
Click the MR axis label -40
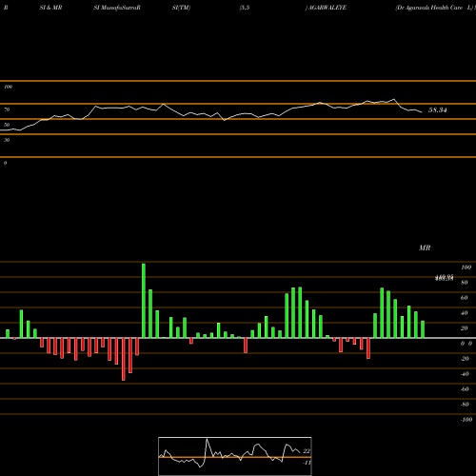tap(465, 374)
